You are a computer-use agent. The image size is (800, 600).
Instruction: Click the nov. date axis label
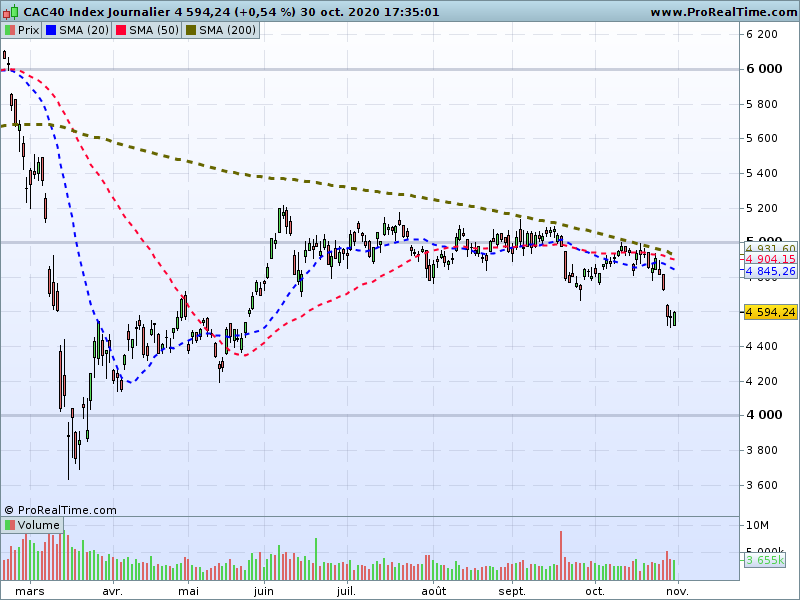pos(678,591)
